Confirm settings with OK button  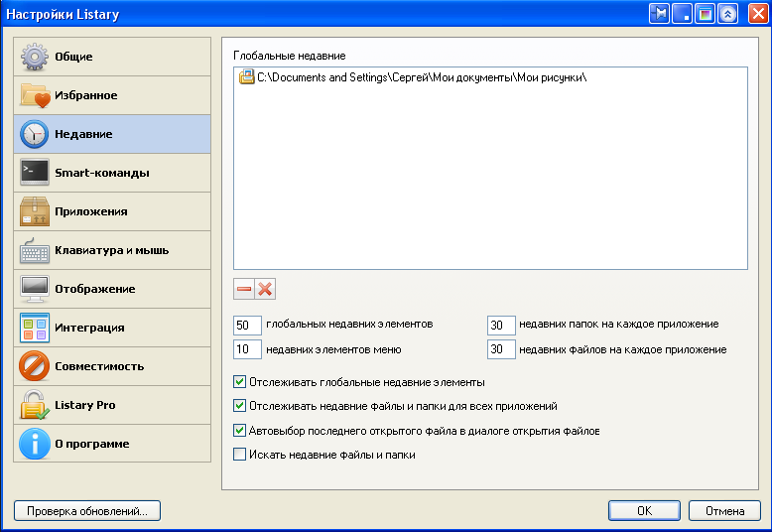point(644,511)
